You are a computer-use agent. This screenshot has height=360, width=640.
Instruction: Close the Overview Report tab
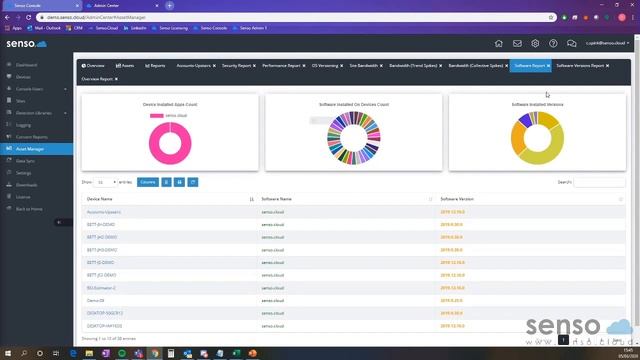116,79
